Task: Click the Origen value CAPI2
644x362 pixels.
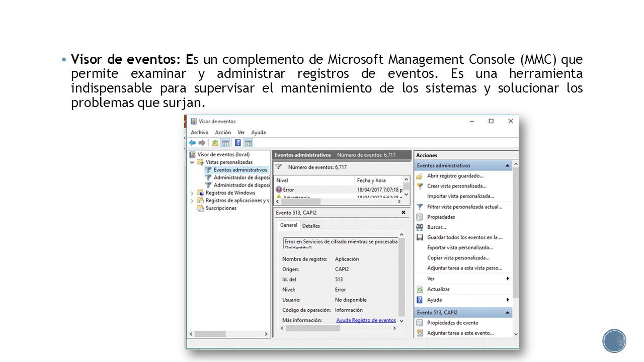Action: click(342, 269)
